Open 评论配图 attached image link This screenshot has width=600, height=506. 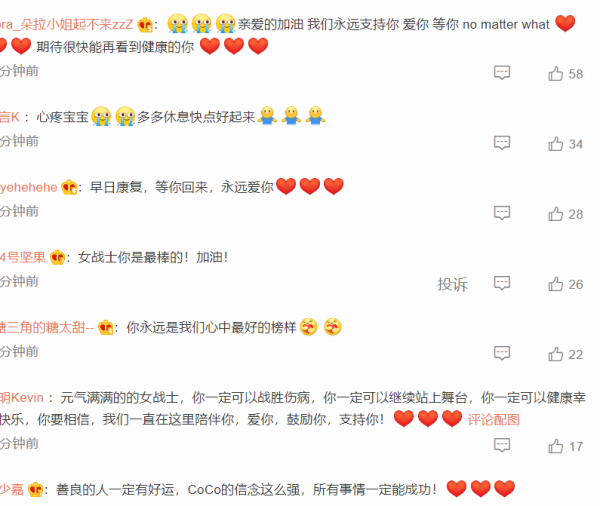pos(494,419)
